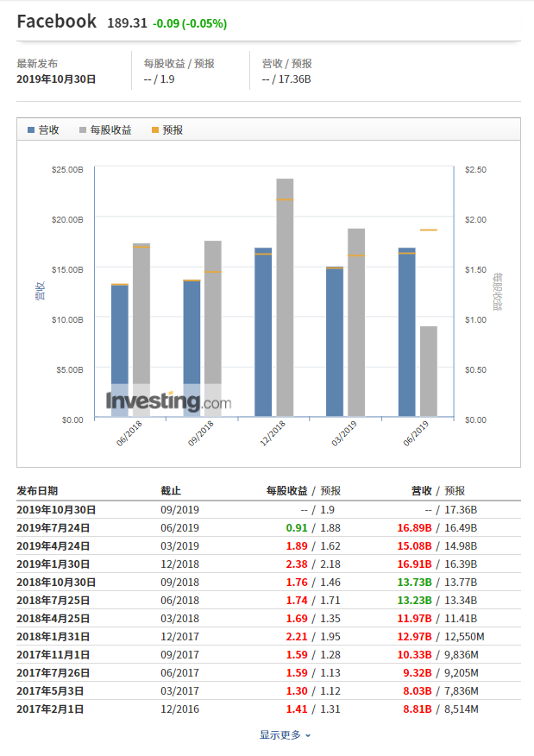Click the stock price 189.31
The height and width of the screenshot is (756, 534).
[x=127, y=23]
